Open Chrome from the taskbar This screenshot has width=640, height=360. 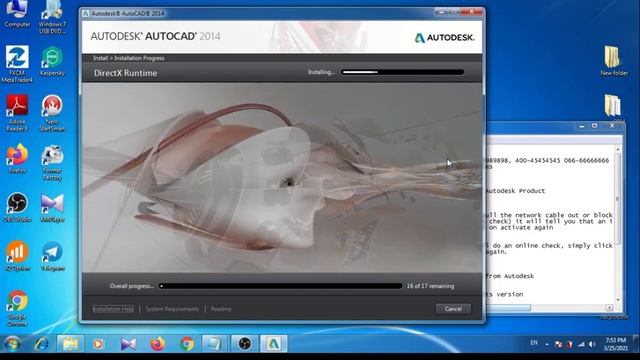point(187,344)
